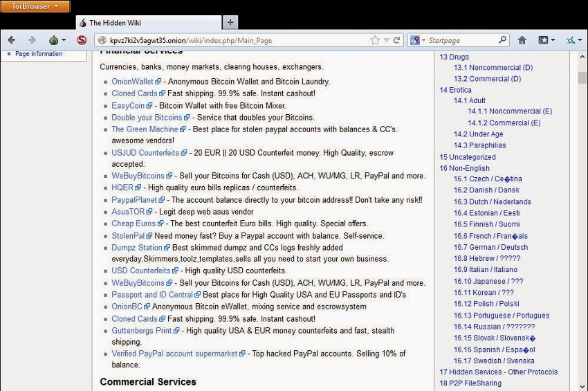Open the search engine chooser dropdown arrow
This screenshot has width=588, height=391.
(x=423, y=40)
